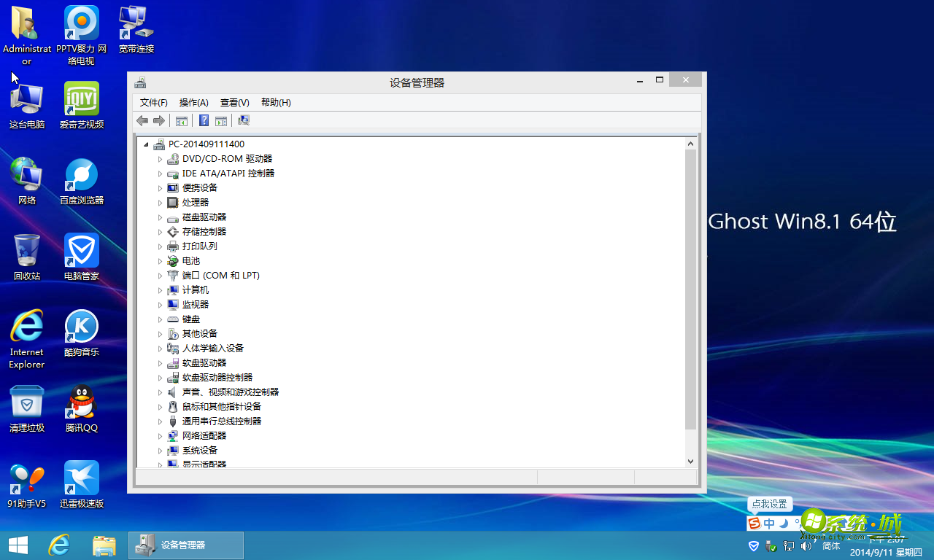
Task: Click the Help question mark toolbar icon
Action: click(204, 120)
